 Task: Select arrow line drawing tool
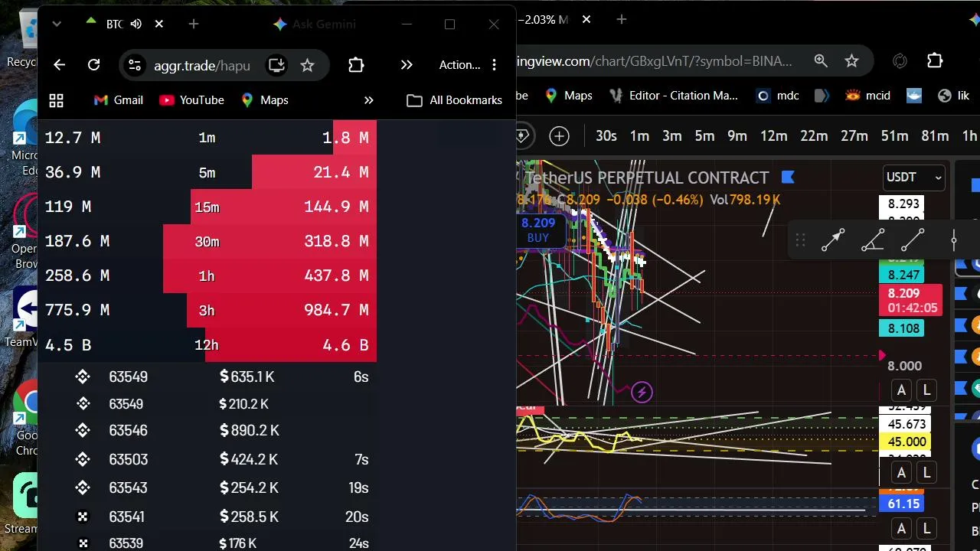pyautogui.click(x=833, y=240)
